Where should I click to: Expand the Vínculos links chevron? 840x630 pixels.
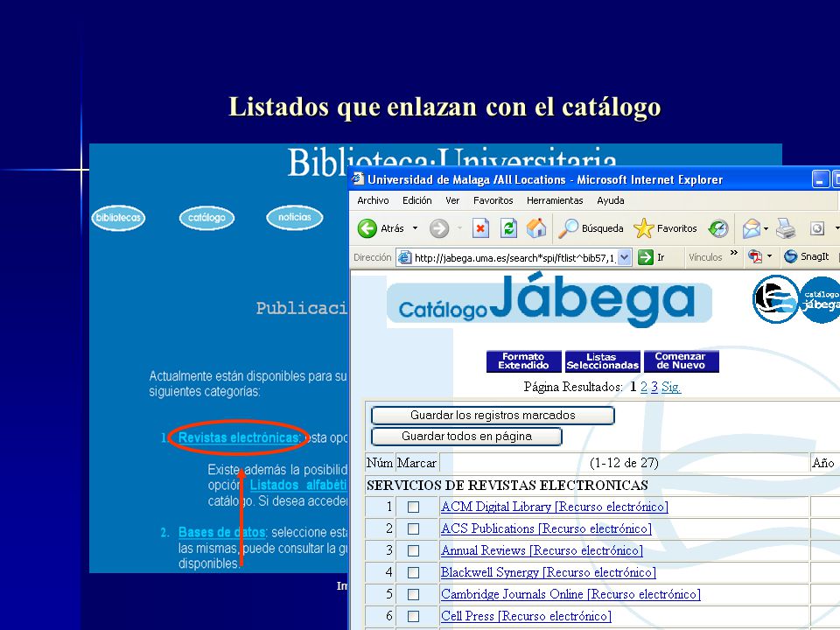[734, 253]
